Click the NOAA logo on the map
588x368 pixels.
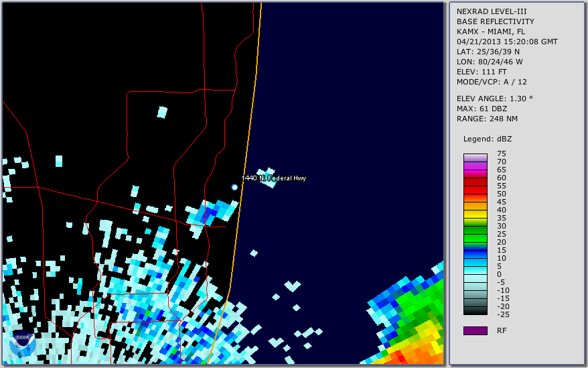pos(23,343)
